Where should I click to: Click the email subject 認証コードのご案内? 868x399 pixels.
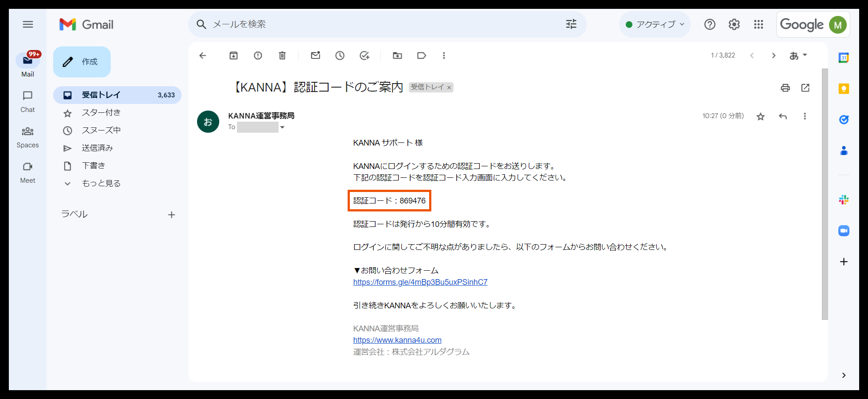[x=318, y=87]
